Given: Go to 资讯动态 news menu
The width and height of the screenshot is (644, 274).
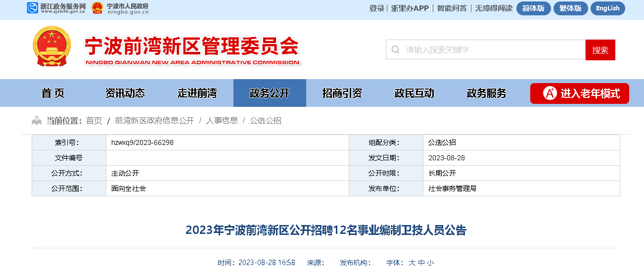Looking at the screenshot, I should pyautogui.click(x=125, y=93).
